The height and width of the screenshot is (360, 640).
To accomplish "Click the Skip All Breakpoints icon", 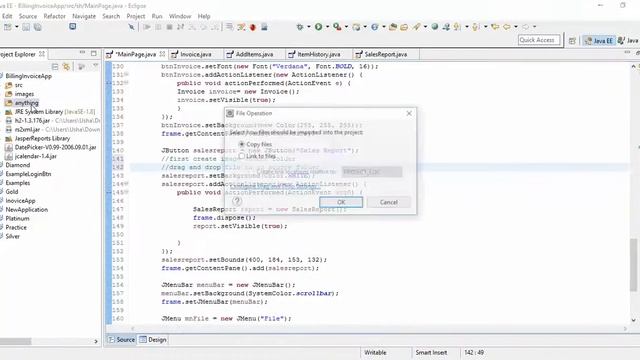I will 131,27.
